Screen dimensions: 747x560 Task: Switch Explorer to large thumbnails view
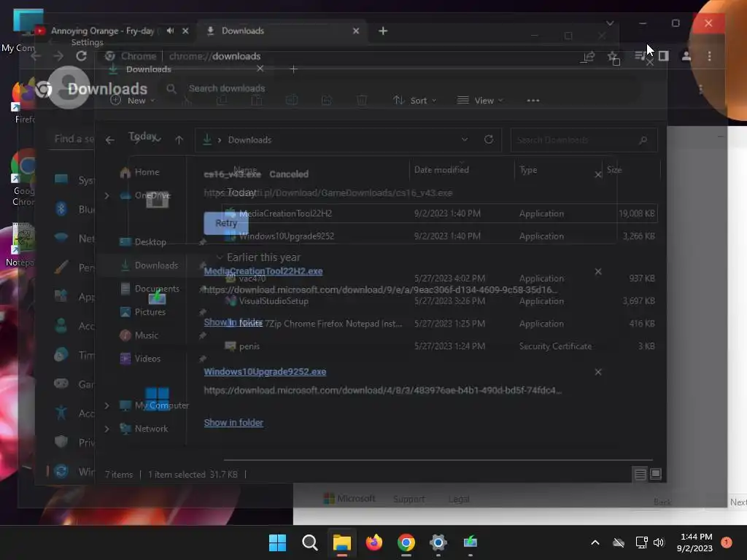pos(656,474)
